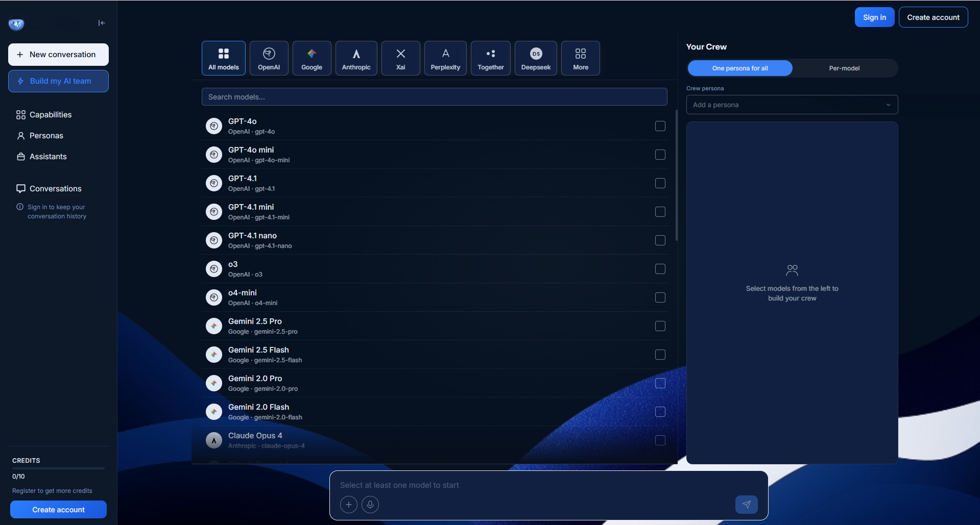The width and height of the screenshot is (980, 525).
Task: Click the OpenAI icon beside GPT-4o mini
Action: click(214, 155)
